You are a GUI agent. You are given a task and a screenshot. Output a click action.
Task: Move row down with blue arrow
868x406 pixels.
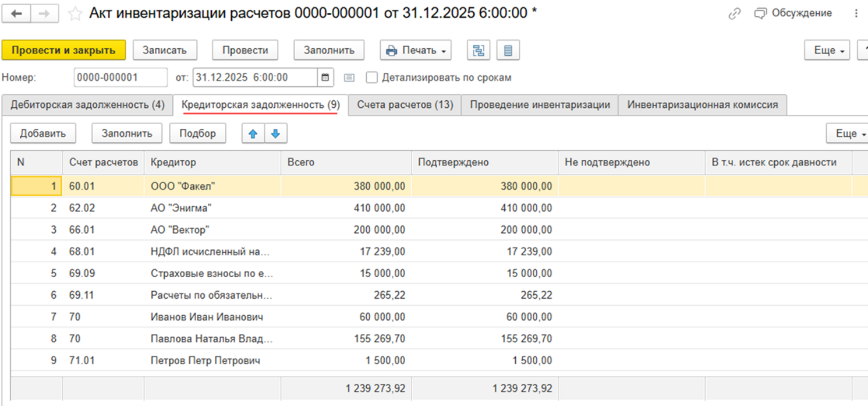pyautogui.click(x=276, y=134)
